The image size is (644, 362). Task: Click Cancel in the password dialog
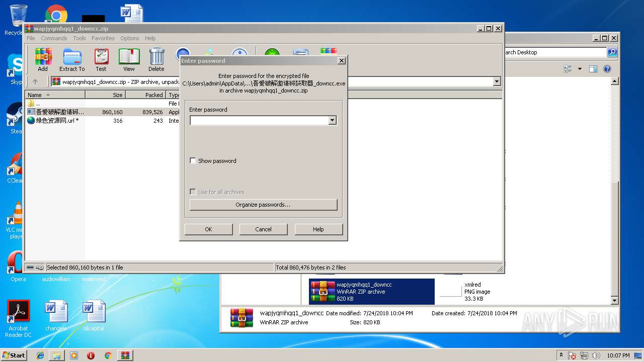tap(263, 229)
